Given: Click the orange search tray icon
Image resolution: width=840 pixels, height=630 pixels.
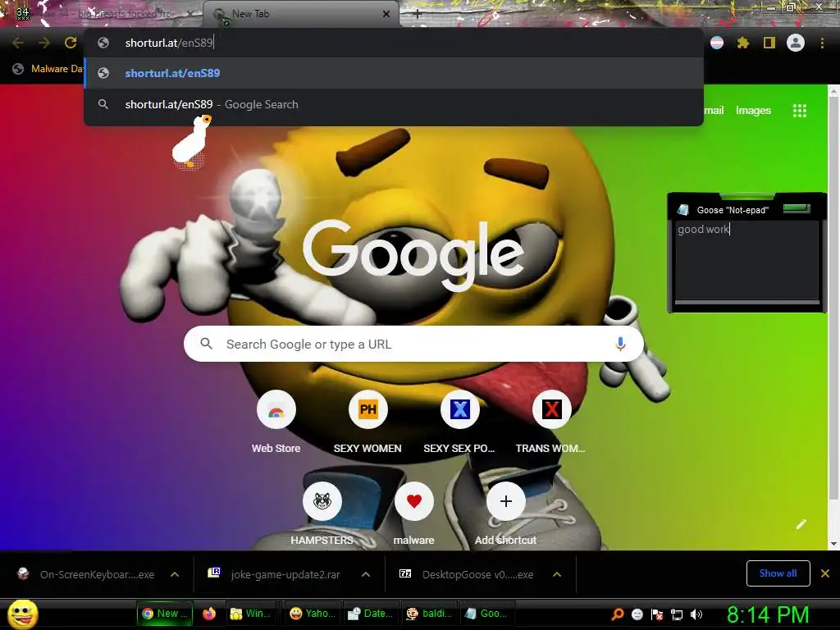Looking at the screenshot, I should (x=617, y=614).
